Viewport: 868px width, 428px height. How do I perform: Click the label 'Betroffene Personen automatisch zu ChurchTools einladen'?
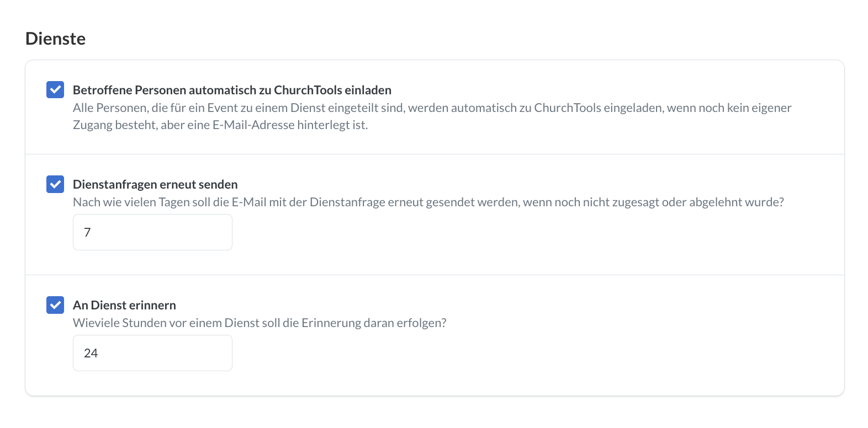pyautogui.click(x=232, y=90)
